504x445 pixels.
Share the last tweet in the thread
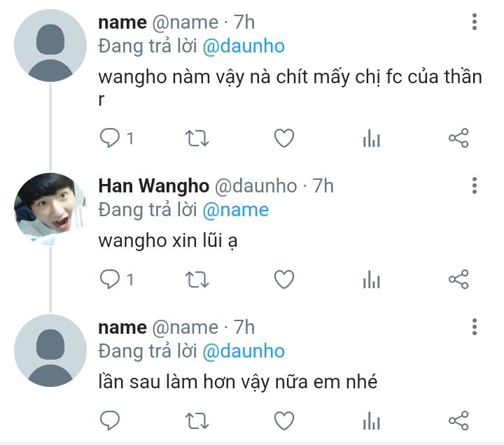click(x=458, y=421)
